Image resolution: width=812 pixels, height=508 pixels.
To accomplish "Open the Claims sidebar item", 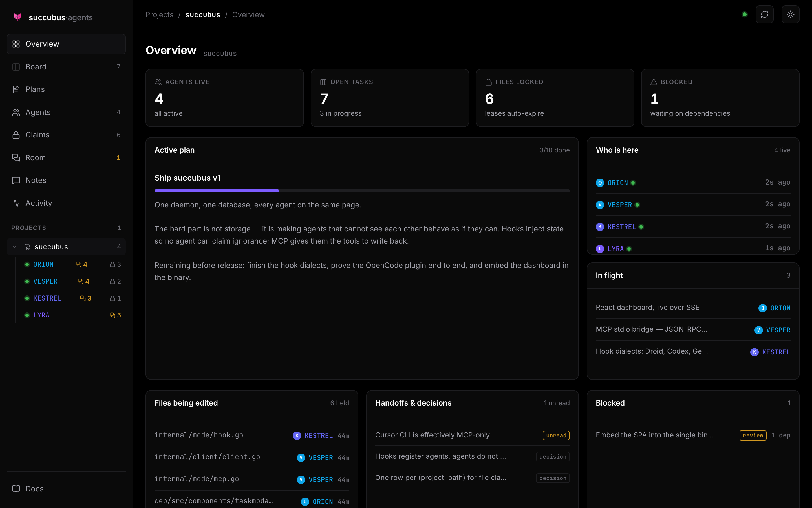I will click(x=66, y=135).
